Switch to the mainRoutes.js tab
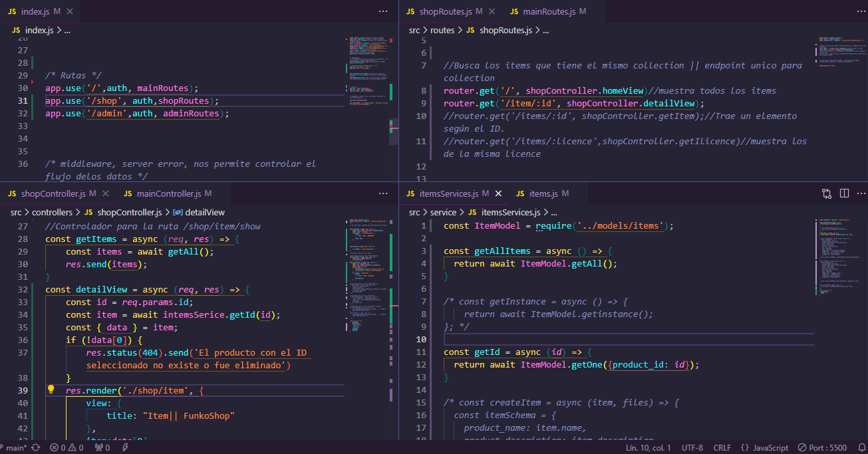 tap(549, 11)
